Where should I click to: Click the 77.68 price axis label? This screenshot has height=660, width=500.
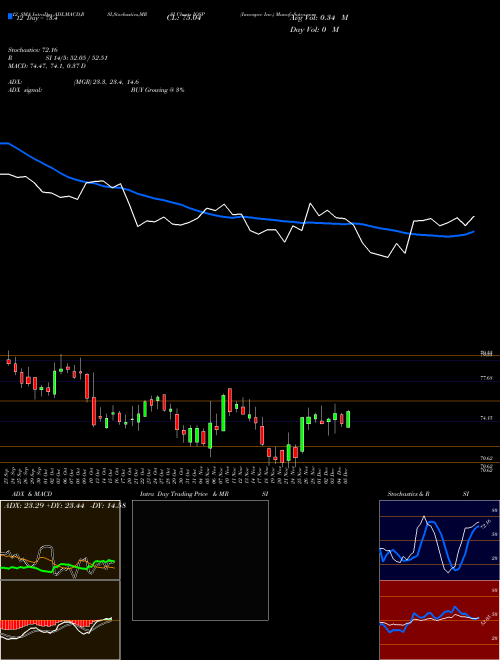tap(487, 378)
